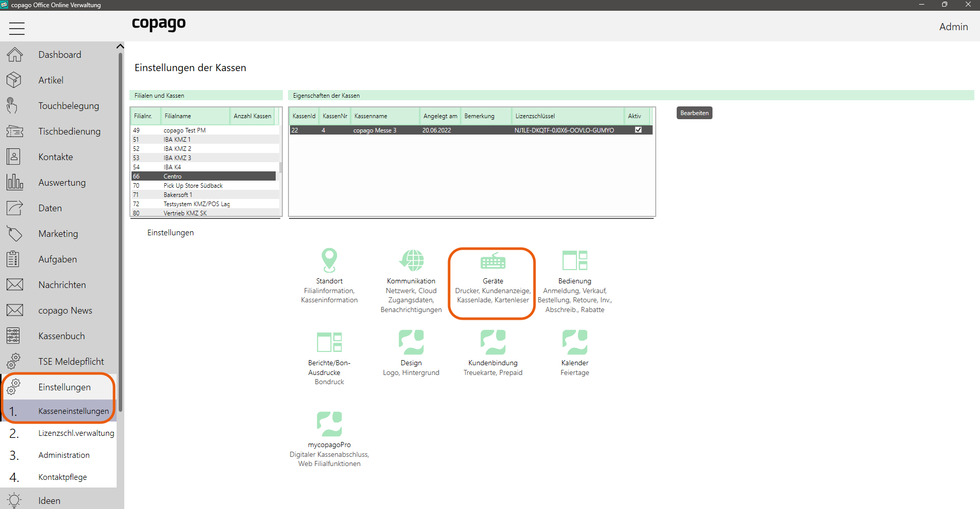Select the IBA KMZ 3 row
The width and height of the screenshot is (980, 509).
click(x=205, y=158)
